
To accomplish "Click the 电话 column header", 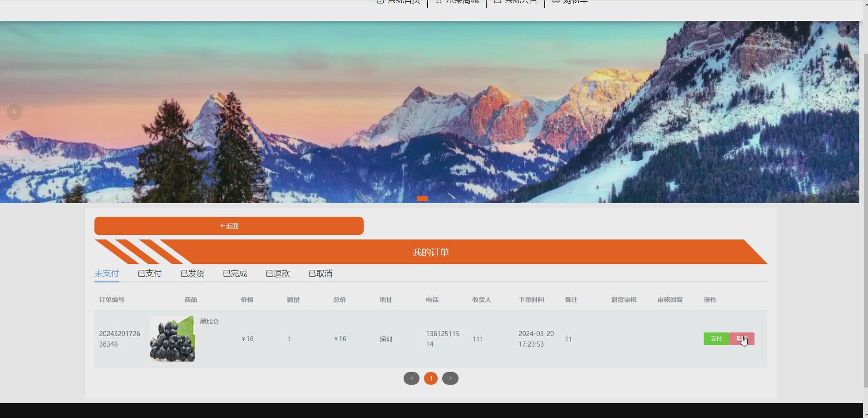I will tap(432, 300).
